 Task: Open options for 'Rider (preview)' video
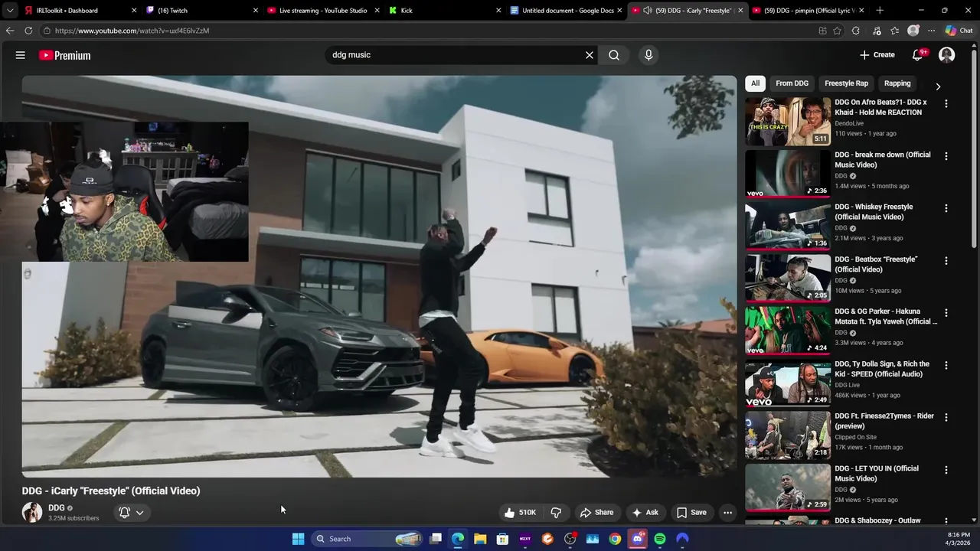(946, 418)
